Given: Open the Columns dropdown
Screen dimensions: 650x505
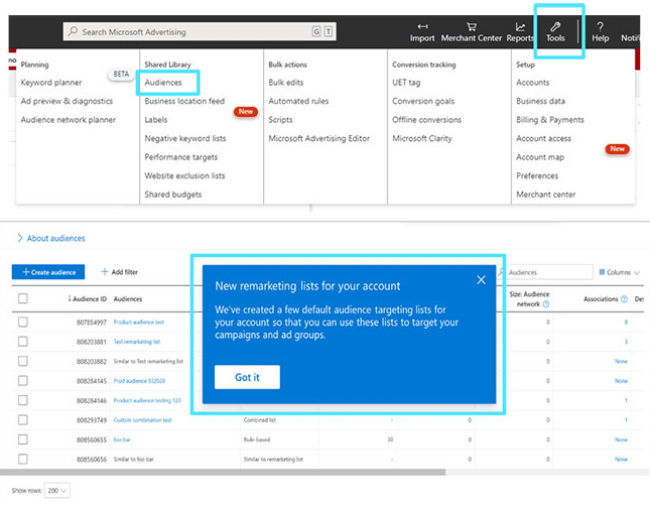Looking at the screenshot, I should point(616,272).
